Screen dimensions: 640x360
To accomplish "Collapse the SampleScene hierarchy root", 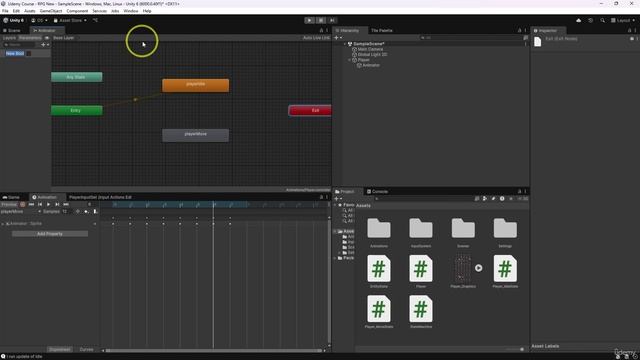I will 345,44.
